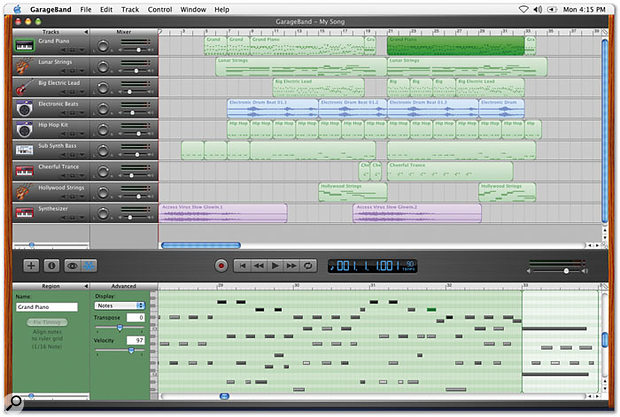Solo the Synthesizer track
This screenshot has width=620, height=417.
[73, 218]
